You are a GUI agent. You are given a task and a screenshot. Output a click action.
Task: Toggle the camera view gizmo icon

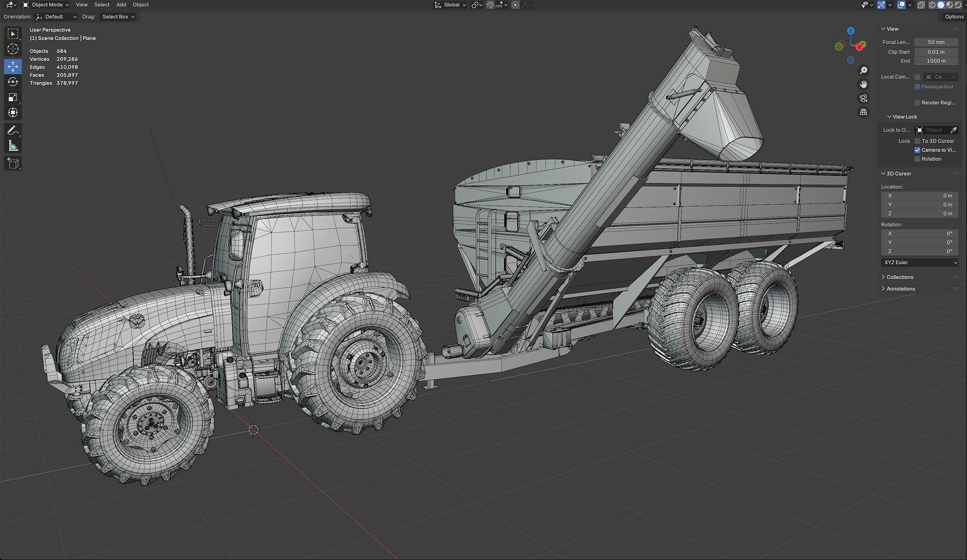click(x=864, y=98)
